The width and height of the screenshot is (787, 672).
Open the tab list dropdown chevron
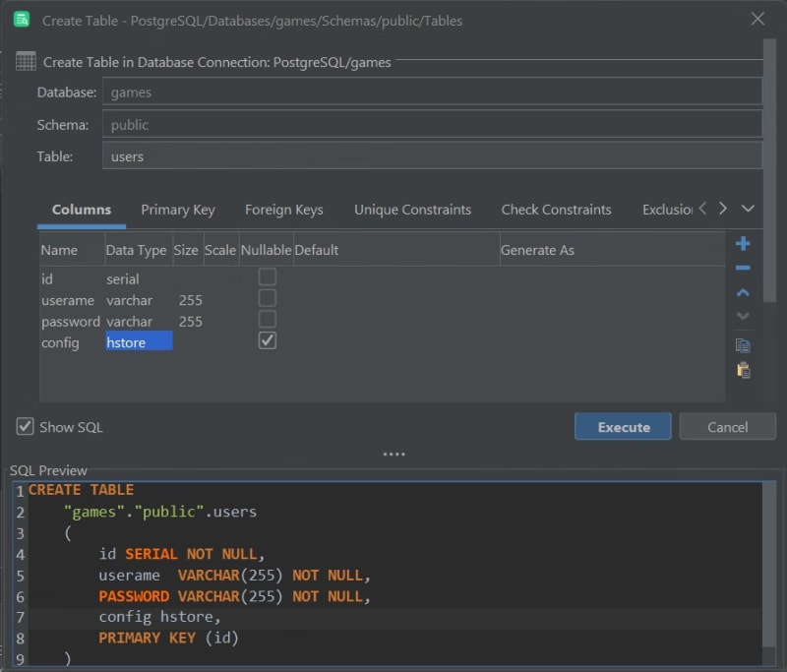tap(748, 209)
